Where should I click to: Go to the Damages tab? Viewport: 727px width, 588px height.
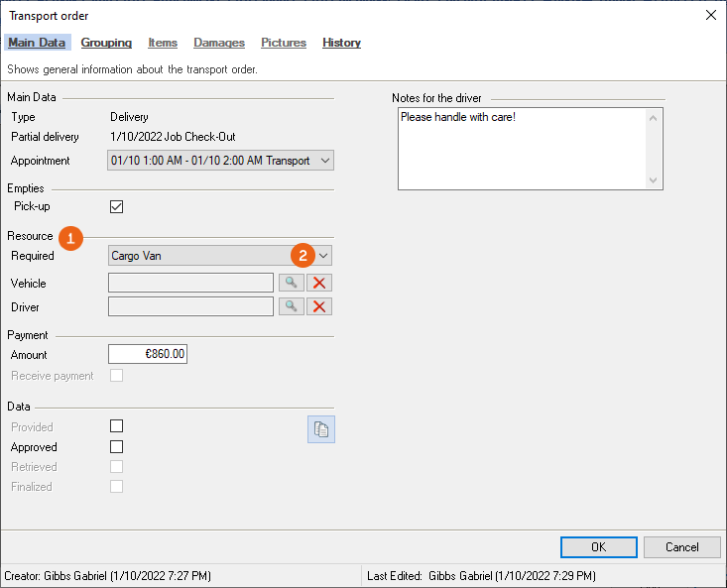pyautogui.click(x=219, y=43)
